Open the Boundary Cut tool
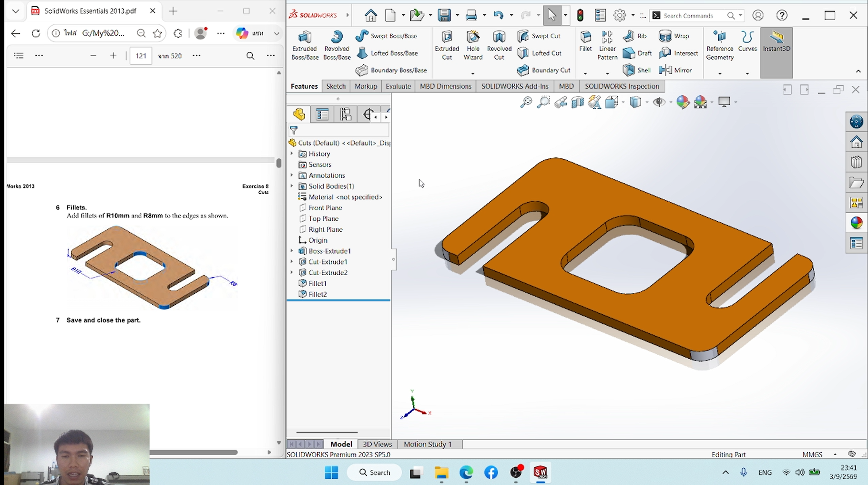 tap(544, 70)
